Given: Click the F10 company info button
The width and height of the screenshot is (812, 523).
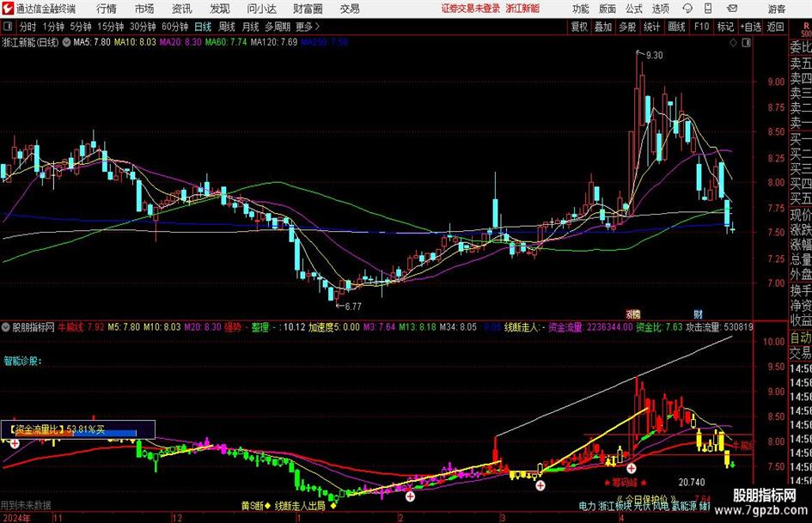Looking at the screenshot, I should (x=701, y=27).
